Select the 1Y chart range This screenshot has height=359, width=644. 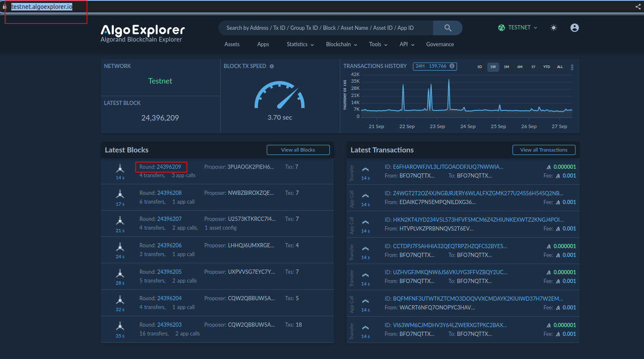534,67
